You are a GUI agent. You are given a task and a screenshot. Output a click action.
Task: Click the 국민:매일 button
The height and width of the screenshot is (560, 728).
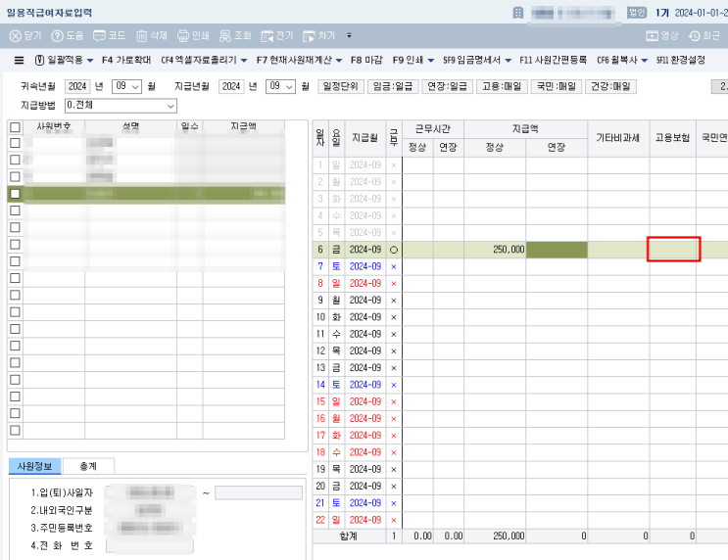click(557, 86)
